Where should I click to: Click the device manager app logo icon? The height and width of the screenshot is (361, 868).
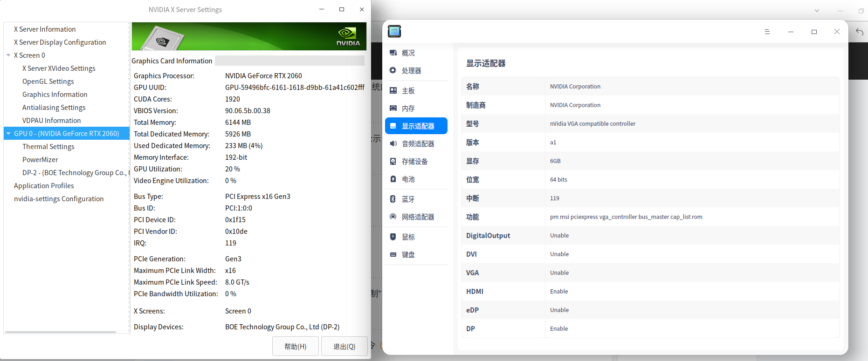point(394,31)
